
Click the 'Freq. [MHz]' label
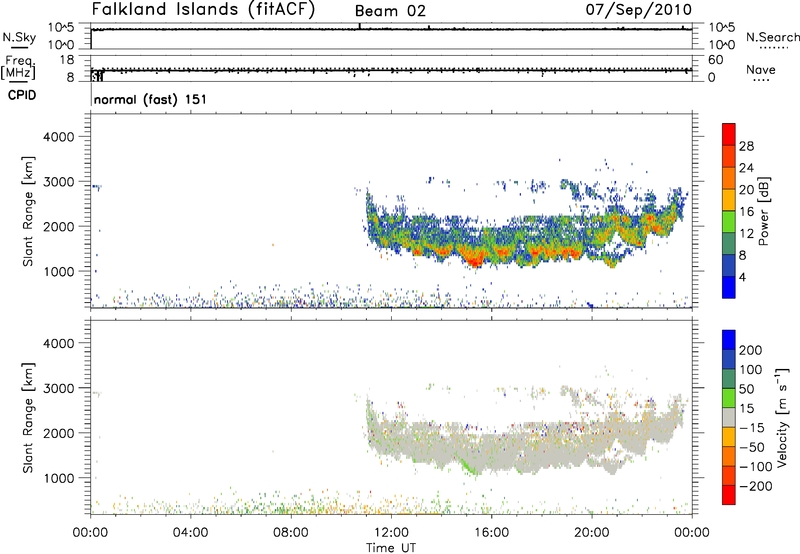(19, 67)
